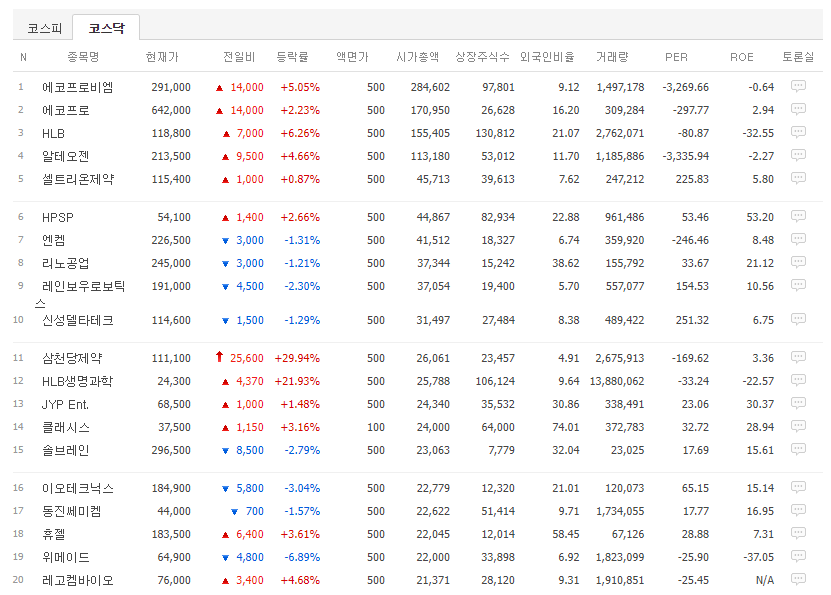Open discussion board icon for 레인보우로보틱스
The height and width of the screenshot is (595, 831).
tap(798, 285)
